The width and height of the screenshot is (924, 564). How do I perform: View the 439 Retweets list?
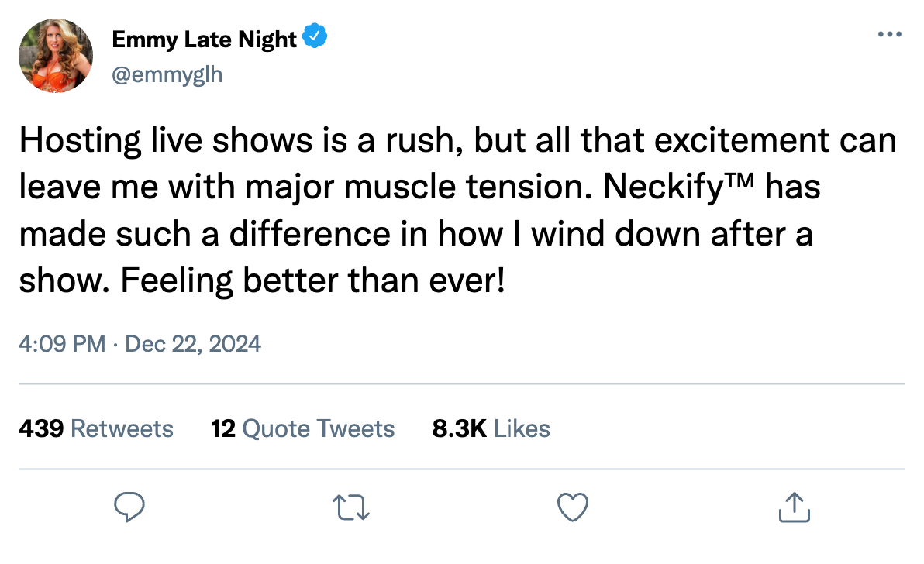tap(96, 428)
